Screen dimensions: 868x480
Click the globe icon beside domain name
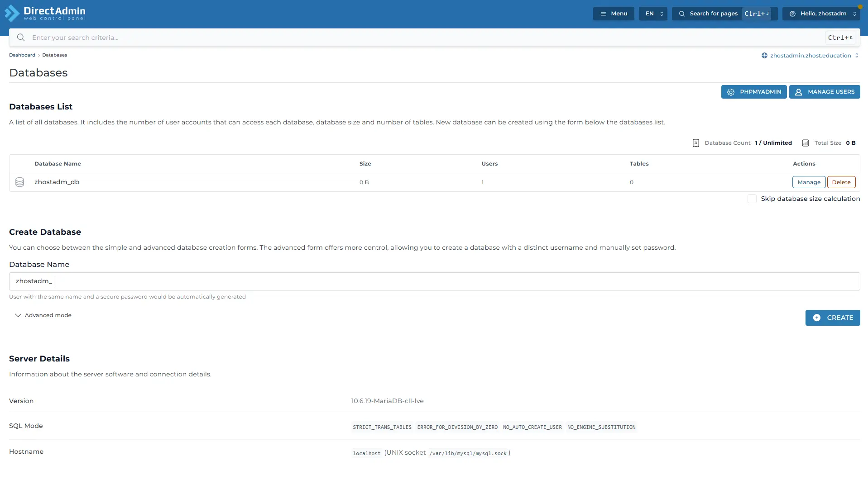tap(764, 56)
